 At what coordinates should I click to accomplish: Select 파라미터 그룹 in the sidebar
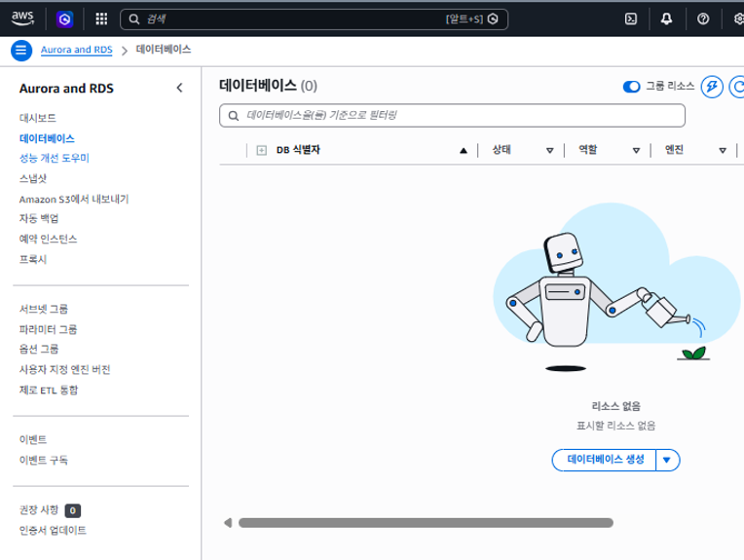48,329
